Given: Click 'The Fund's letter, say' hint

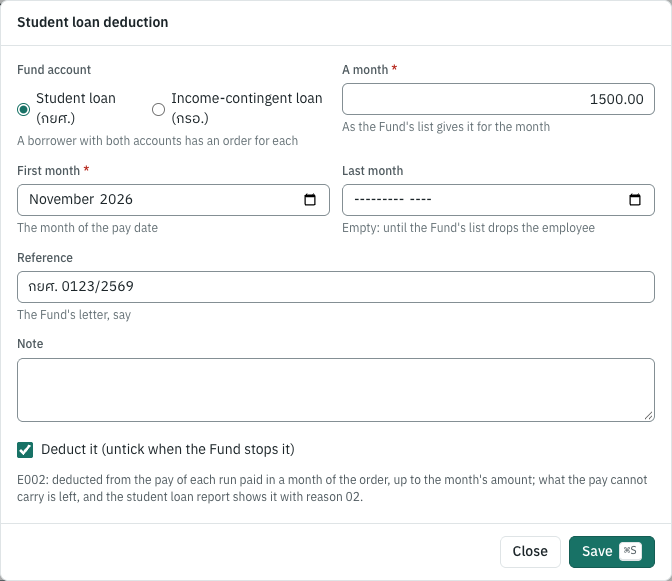Looking at the screenshot, I should click(74, 315).
